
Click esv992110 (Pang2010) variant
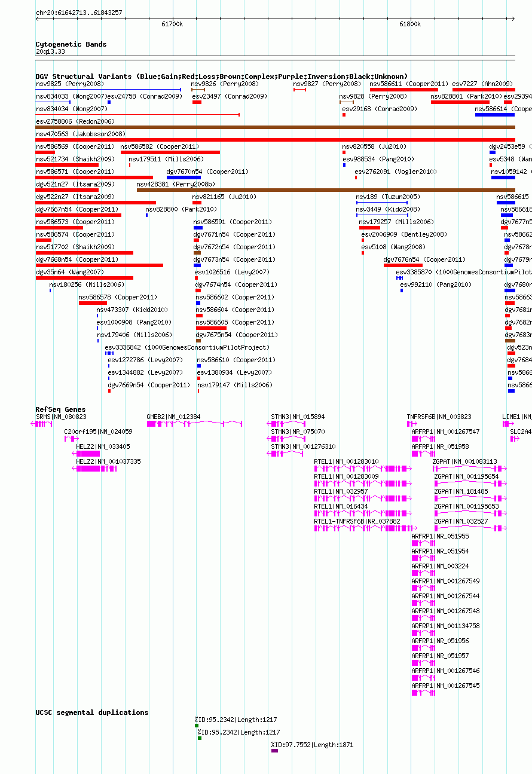[402, 290]
